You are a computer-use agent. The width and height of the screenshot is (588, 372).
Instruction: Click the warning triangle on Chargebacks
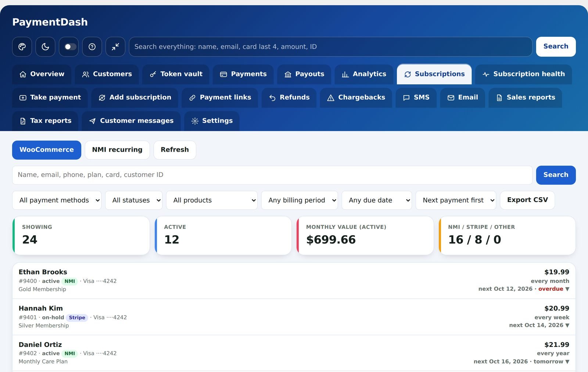coord(331,98)
